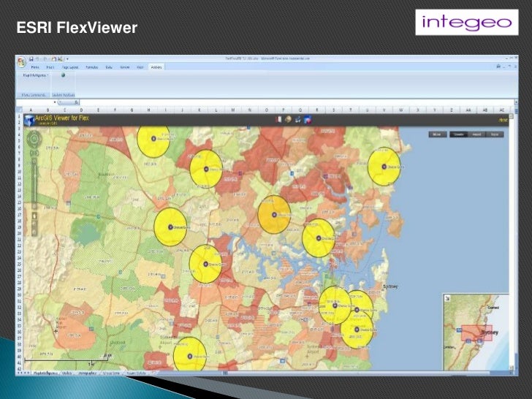Click the red extent box in overview map
Screen dimensions: 532x399
click(476, 332)
